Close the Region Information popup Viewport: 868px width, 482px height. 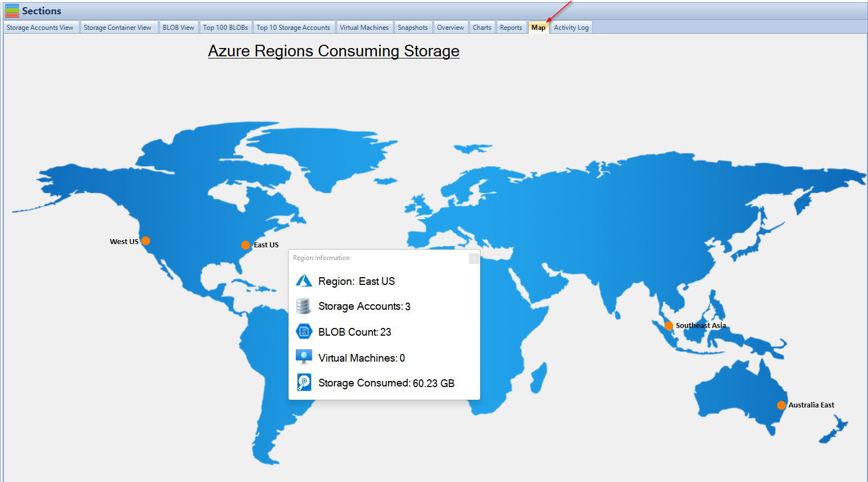coord(473,258)
